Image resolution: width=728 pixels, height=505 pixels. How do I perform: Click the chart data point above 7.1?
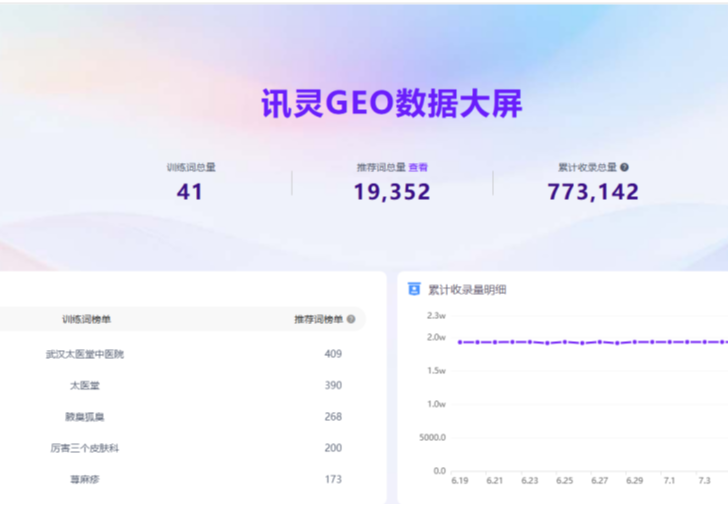tap(670, 342)
